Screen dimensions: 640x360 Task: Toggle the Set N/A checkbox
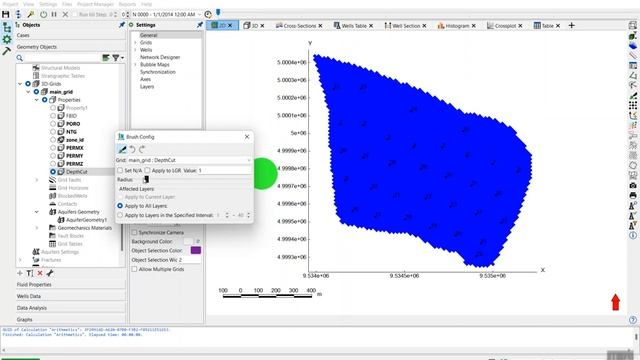click(120, 170)
